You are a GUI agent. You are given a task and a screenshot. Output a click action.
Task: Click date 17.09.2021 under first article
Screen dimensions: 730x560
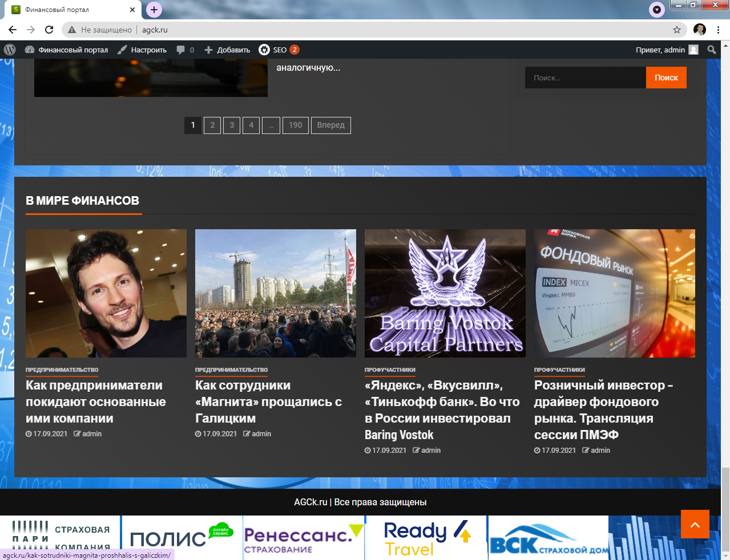click(47, 434)
